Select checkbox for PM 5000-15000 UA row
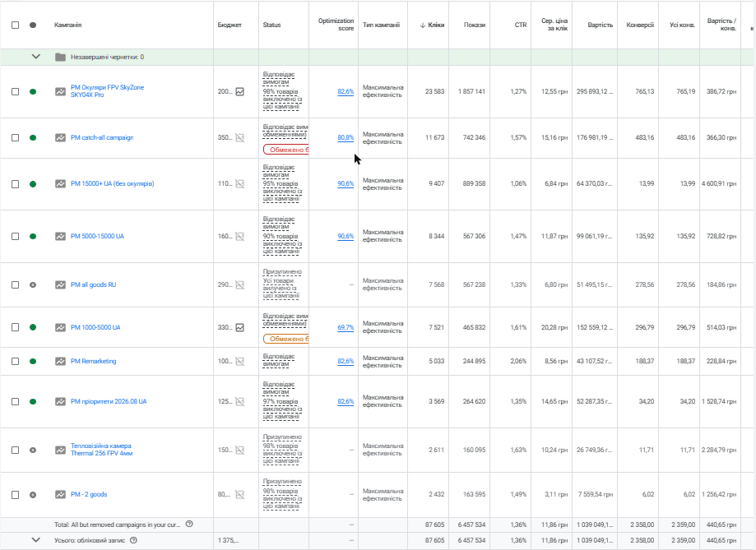Image resolution: width=756 pixels, height=550 pixels. coord(16,236)
